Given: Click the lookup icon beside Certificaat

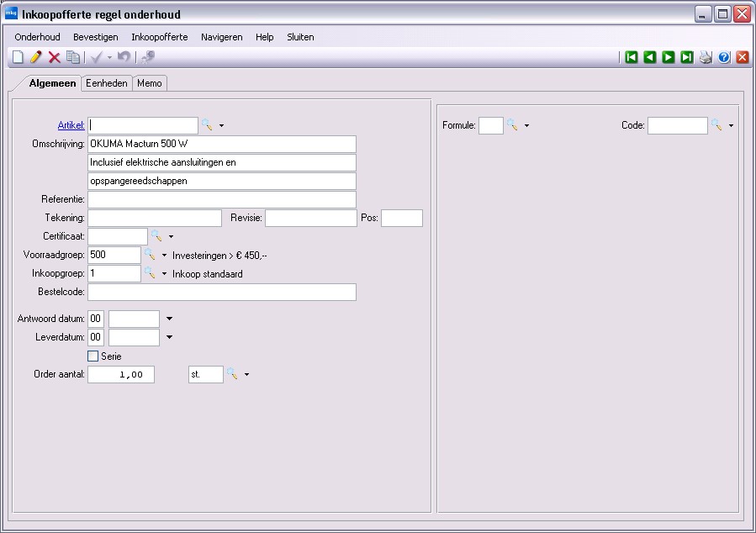Looking at the screenshot, I should click(156, 235).
